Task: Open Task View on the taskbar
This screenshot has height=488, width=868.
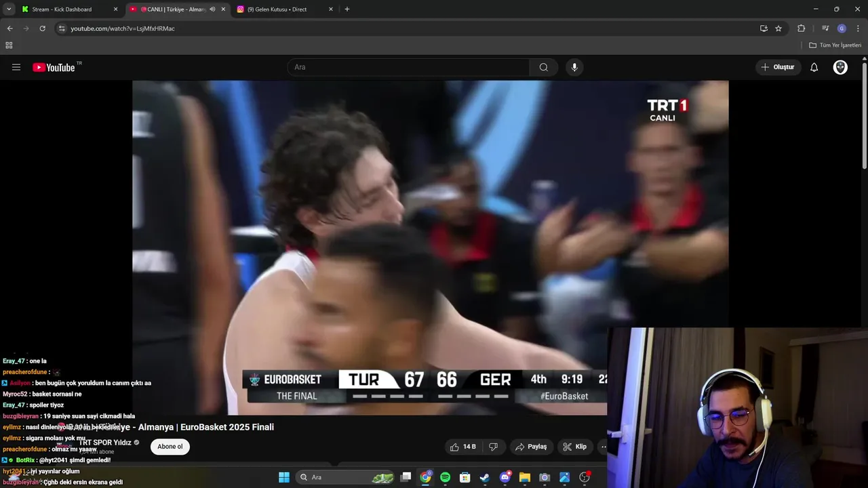Action: pos(406,477)
